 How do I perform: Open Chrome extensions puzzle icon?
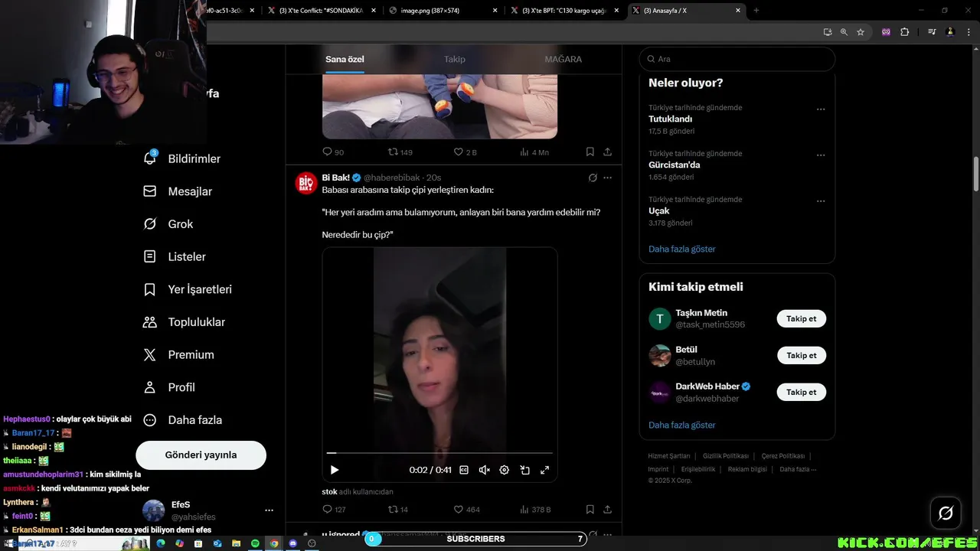(905, 32)
